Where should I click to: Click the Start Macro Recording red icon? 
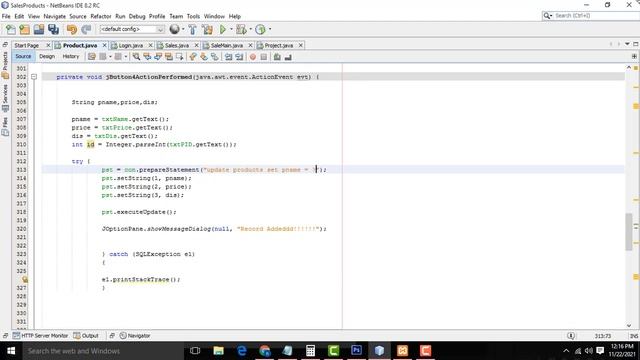point(253,57)
